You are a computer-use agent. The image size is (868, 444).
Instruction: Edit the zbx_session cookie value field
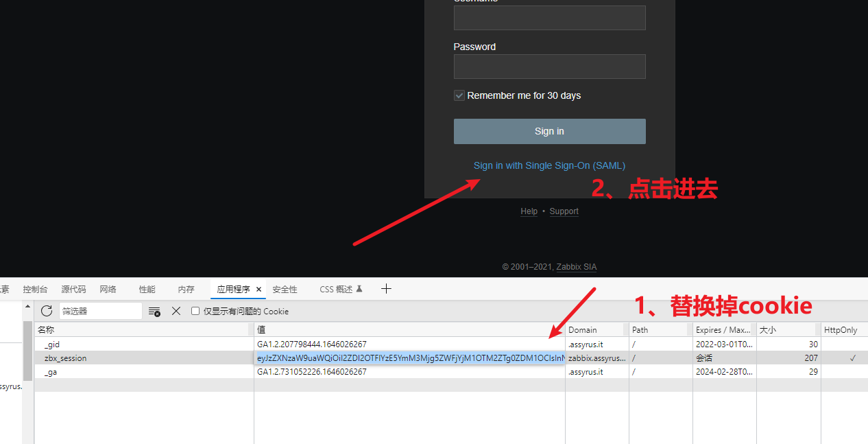coord(410,358)
